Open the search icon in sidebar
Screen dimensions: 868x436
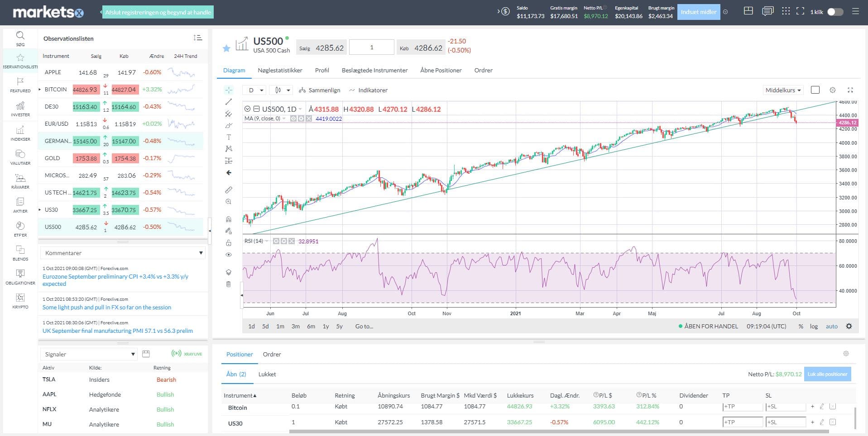[20, 35]
